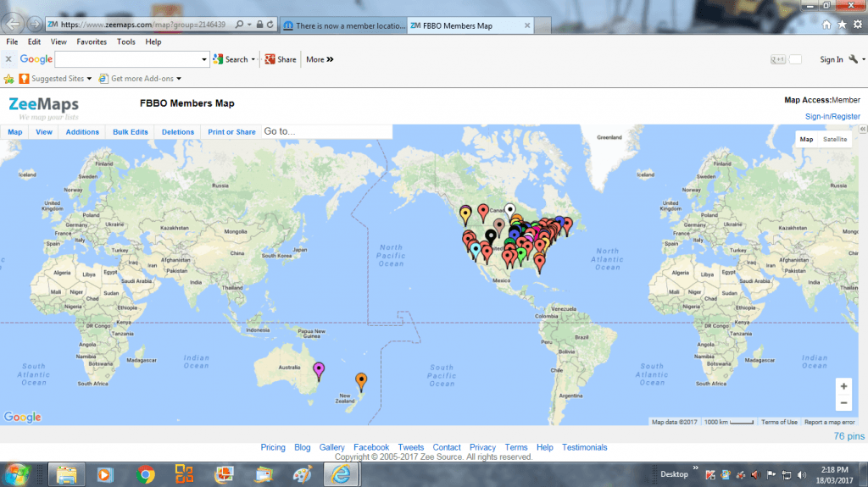Viewport: 868px width, 487px height.
Task: Zoom out the map with minus button
Action: click(x=843, y=403)
